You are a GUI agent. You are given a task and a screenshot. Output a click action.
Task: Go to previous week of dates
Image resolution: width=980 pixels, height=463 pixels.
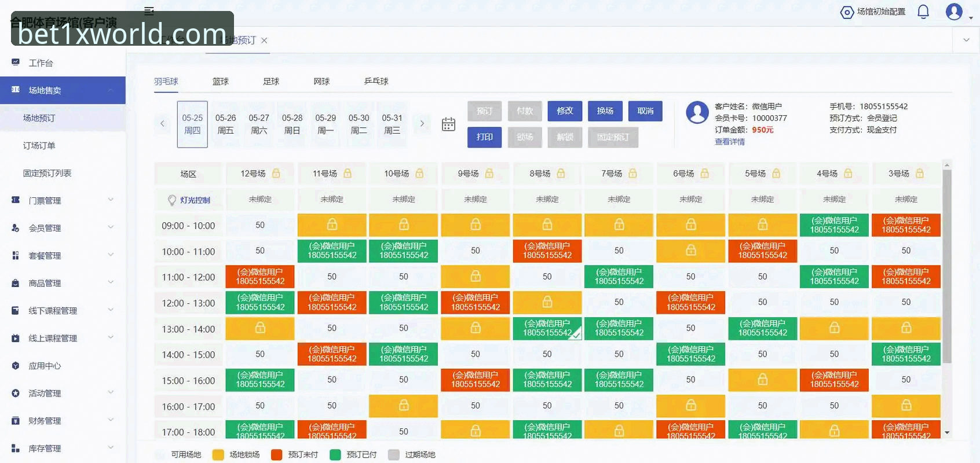[x=162, y=123]
